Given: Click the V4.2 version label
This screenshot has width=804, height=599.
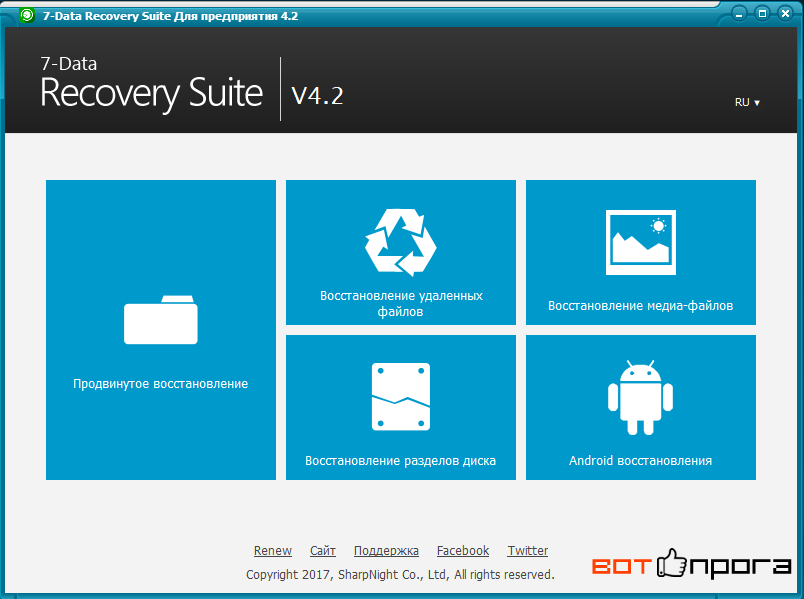Looking at the screenshot, I should (317, 95).
